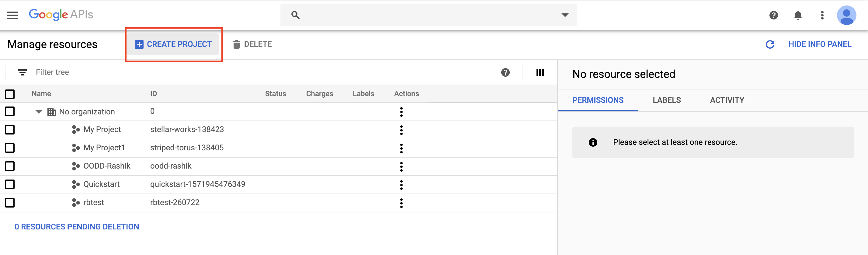The height and width of the screenshot is (255, 868).
Task: Click the ID column header
Action: coord(153,94)
